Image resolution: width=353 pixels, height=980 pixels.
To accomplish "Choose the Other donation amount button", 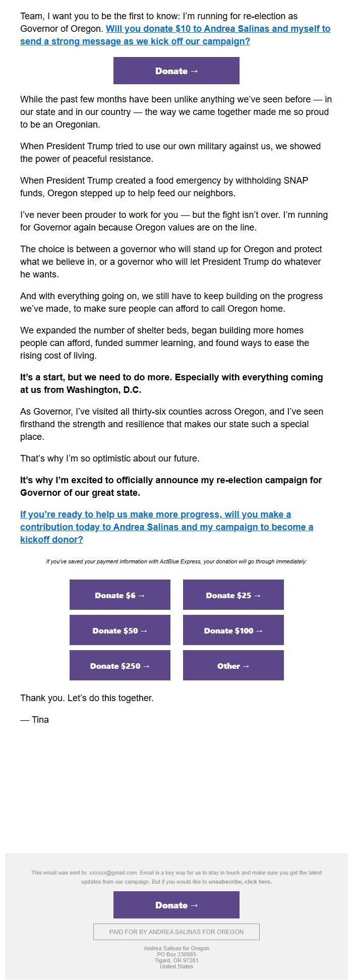I will click(233, 666).
